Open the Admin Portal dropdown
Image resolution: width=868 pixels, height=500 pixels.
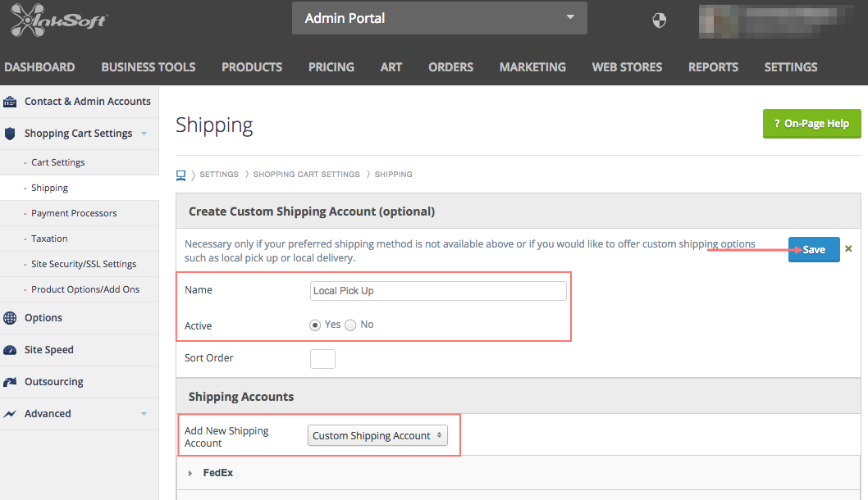click(439, 17)
